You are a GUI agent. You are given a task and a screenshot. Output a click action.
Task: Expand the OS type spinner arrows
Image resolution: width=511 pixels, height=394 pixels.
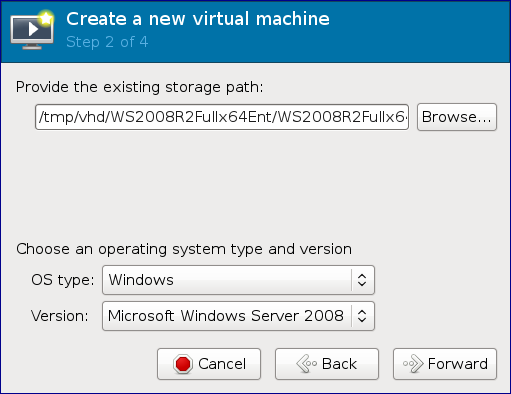click(x=362, y=280)
